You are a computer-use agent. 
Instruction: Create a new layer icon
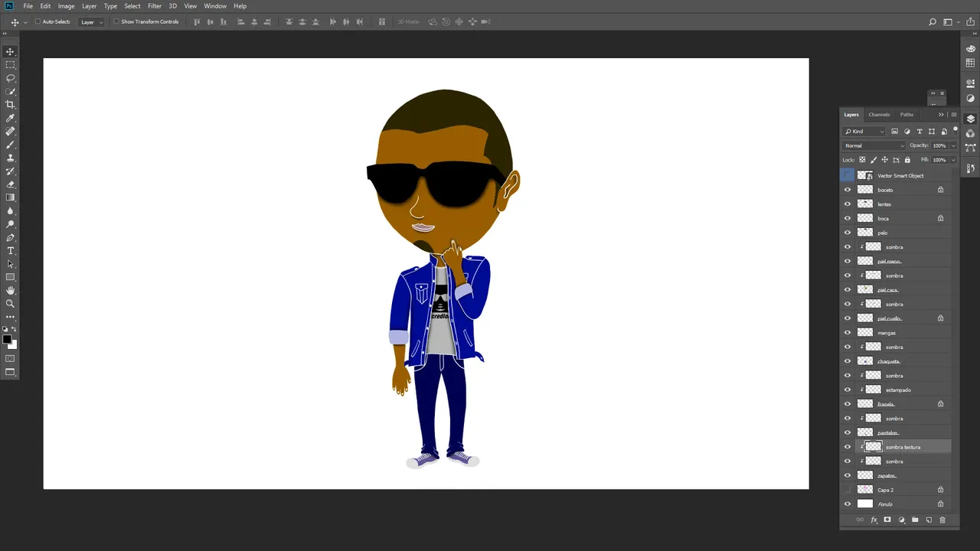point(929,520)
